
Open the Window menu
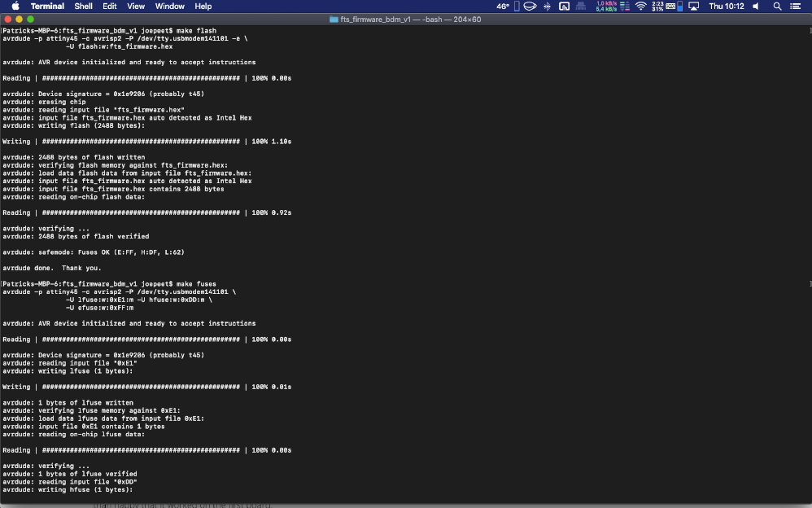[x=170, y=7]
